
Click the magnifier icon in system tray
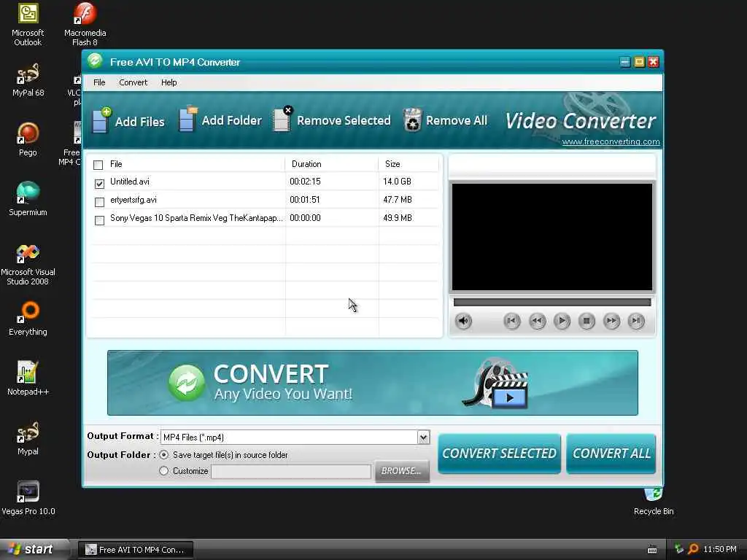[694, 549]
